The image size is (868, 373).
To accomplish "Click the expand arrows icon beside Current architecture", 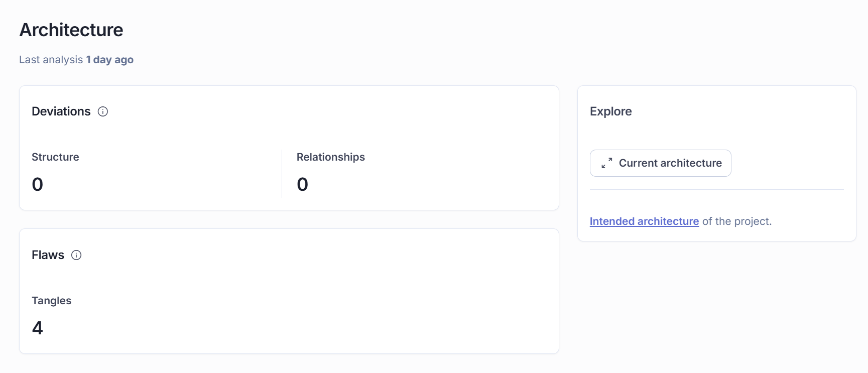I will [606, 163].
